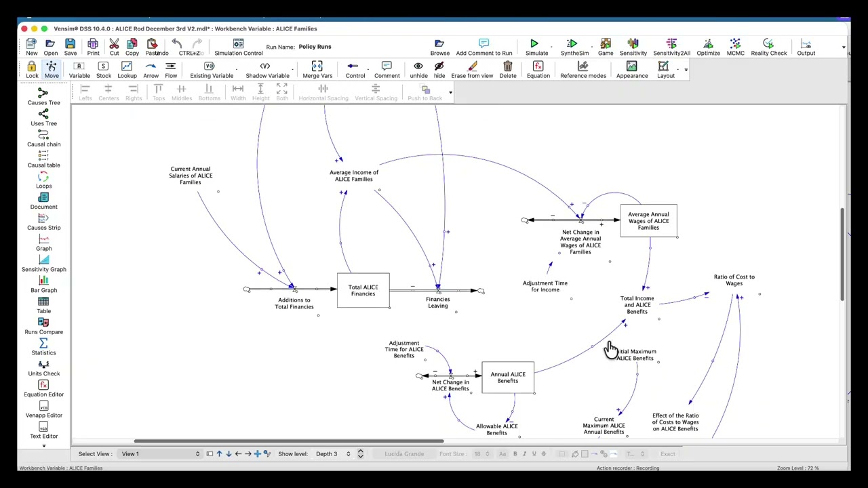Toggle hide for selected elements
The width and height of the screenshot is (868, 488).
click(439, 70)
